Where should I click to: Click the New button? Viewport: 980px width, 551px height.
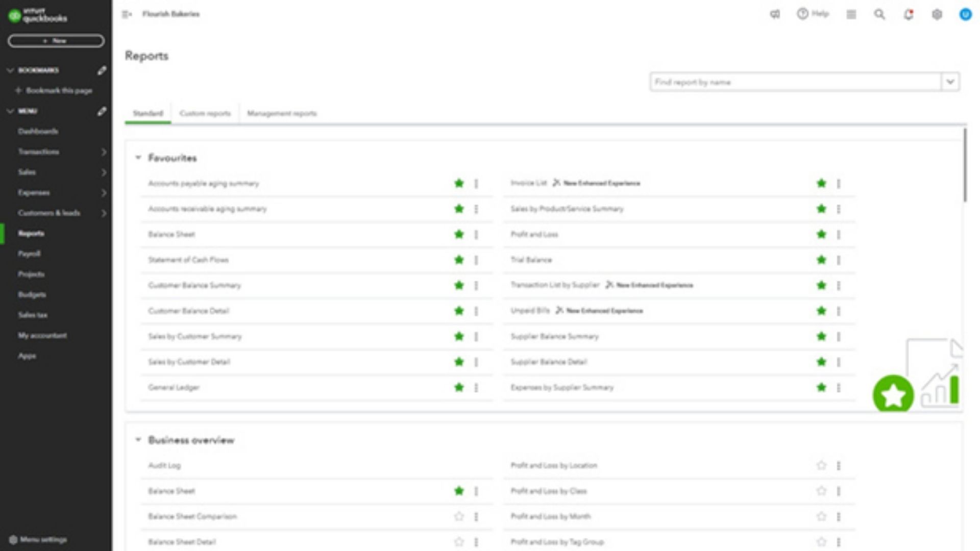pos(56,41)
